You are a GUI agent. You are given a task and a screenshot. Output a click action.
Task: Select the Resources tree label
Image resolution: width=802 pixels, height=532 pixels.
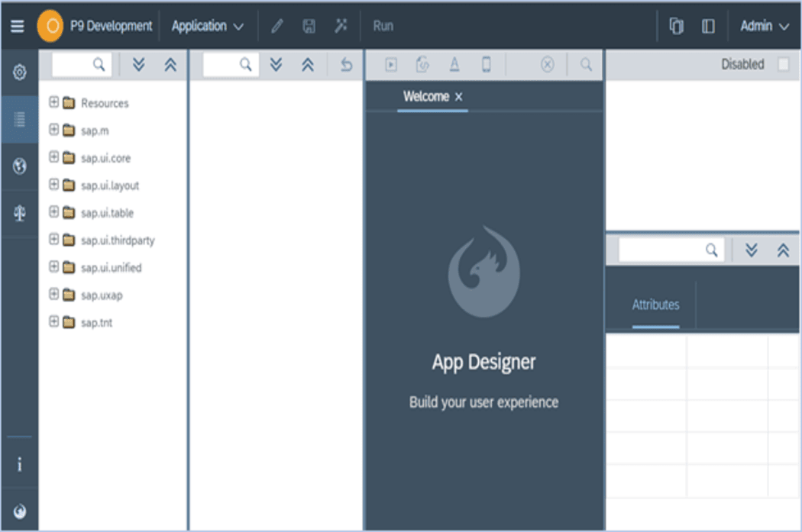coord(105,103)
